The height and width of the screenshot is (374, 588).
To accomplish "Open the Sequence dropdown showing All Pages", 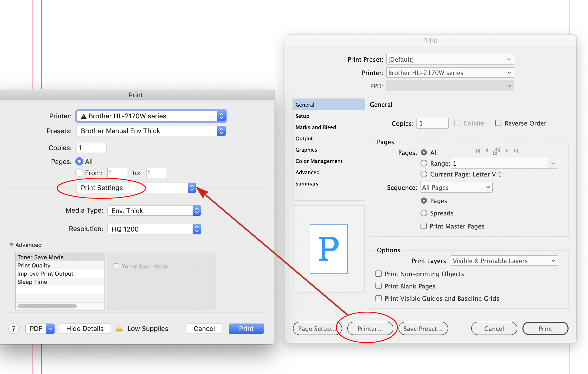I will click(456, 187).
